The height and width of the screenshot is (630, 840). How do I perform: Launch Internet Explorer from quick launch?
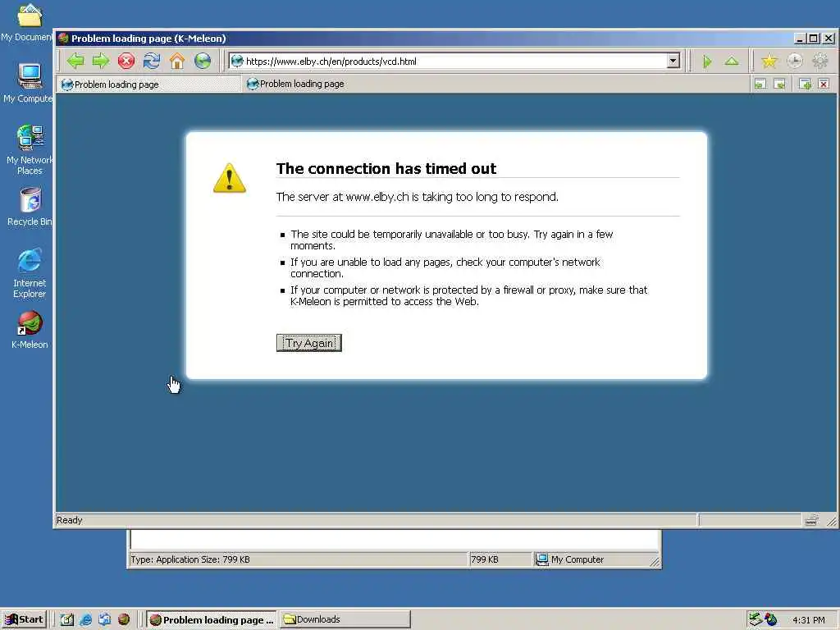click(x=85, y=619)
